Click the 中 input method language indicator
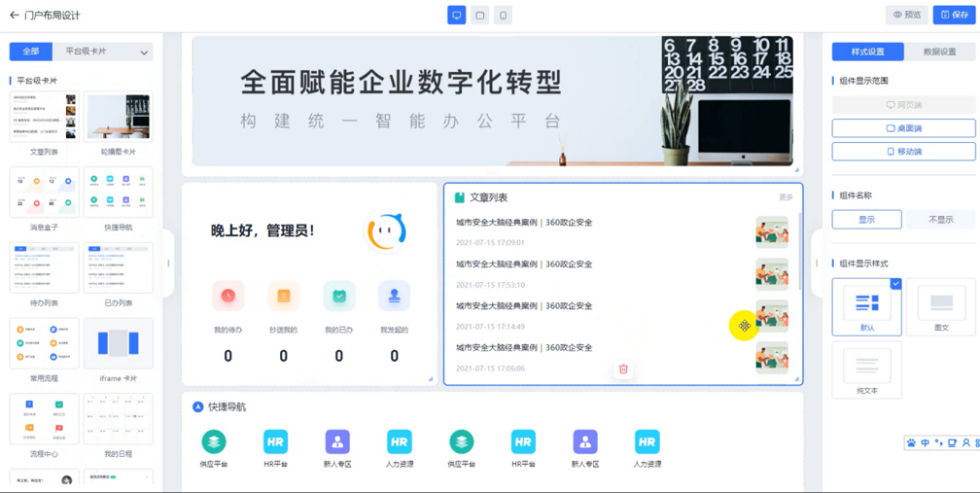The image size is (980, 493). click(925, 443)
